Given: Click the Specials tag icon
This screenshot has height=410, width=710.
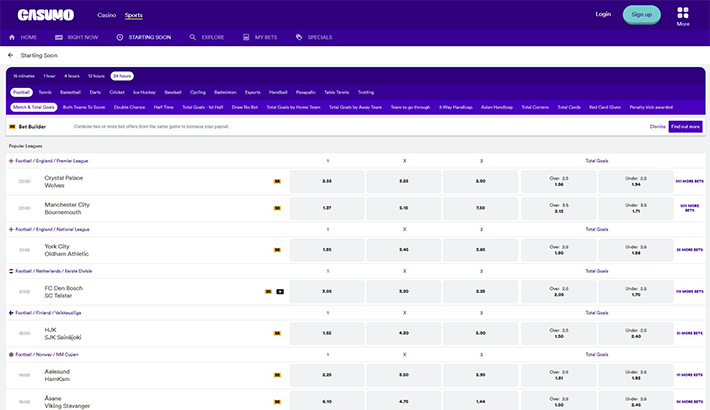Looking at the screenshot, I should point(299,37).
